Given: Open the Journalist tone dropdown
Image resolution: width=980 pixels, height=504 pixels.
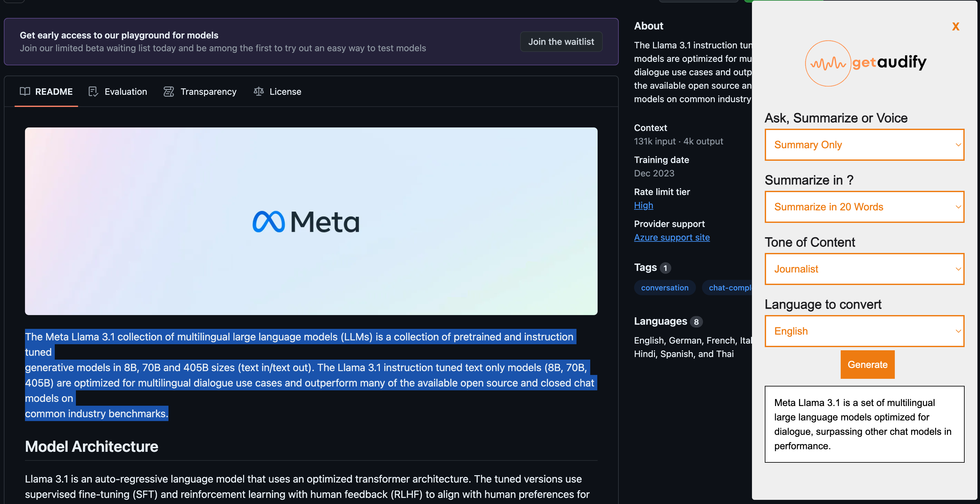Looking at the screenshot, I should point(864,269).
